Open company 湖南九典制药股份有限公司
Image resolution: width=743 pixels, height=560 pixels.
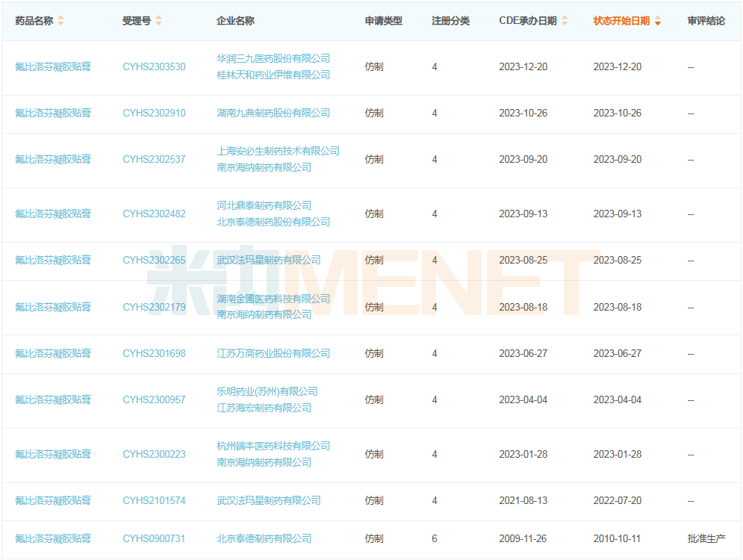273,113
